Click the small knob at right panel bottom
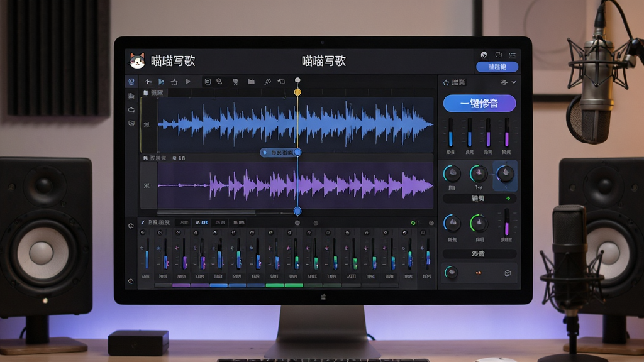 pyautogui.click(x=450, y=273)
